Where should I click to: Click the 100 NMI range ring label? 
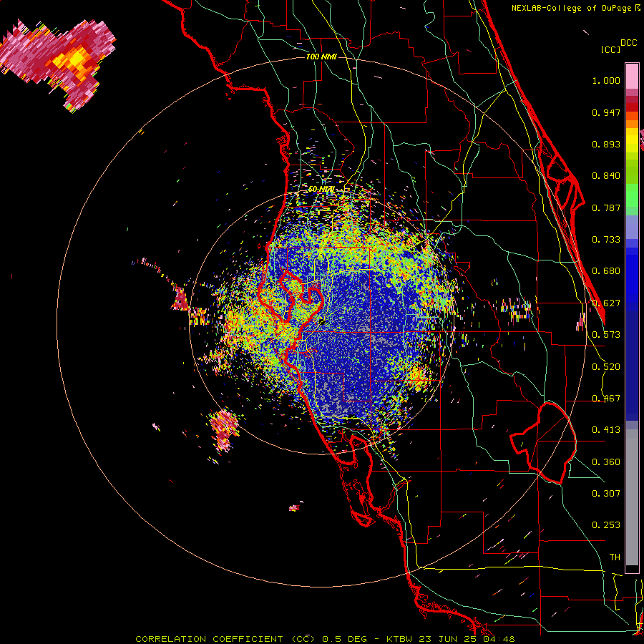tap(321, 57)
